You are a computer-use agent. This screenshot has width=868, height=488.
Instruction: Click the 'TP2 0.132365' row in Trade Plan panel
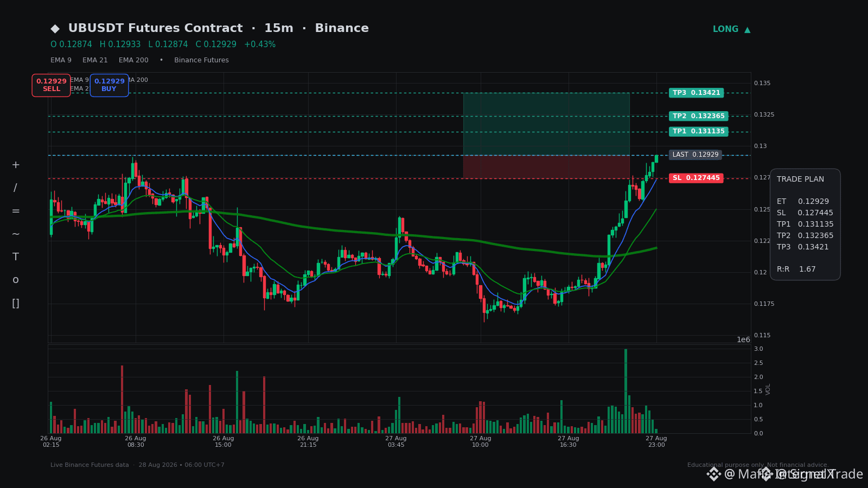(805, 235)
